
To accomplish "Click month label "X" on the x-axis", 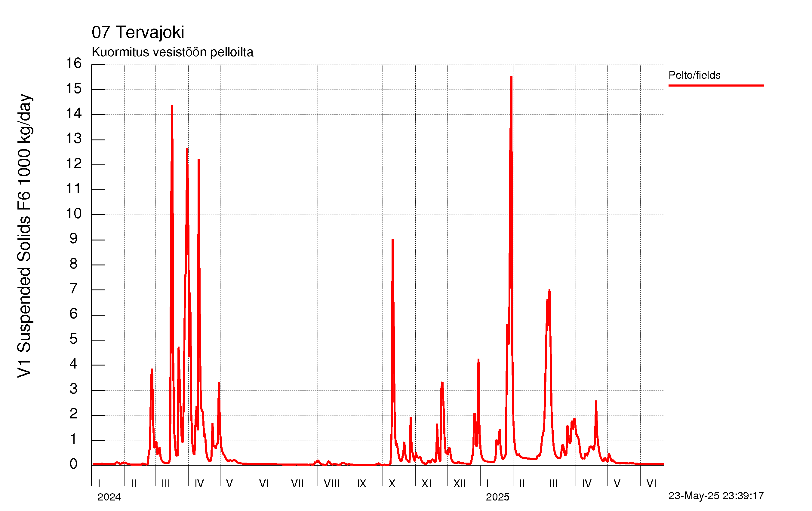I will (x=392, y=484).
